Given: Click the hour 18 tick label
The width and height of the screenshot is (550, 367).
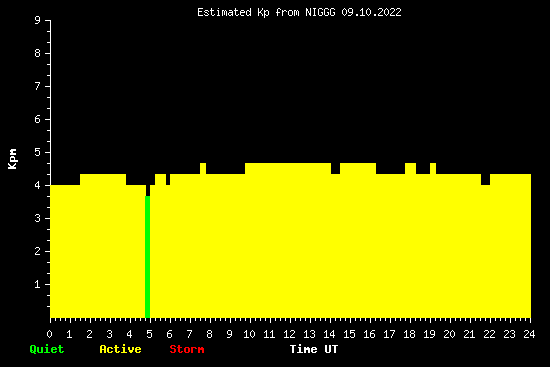Looking at the screenshot, I should (409, 334).
